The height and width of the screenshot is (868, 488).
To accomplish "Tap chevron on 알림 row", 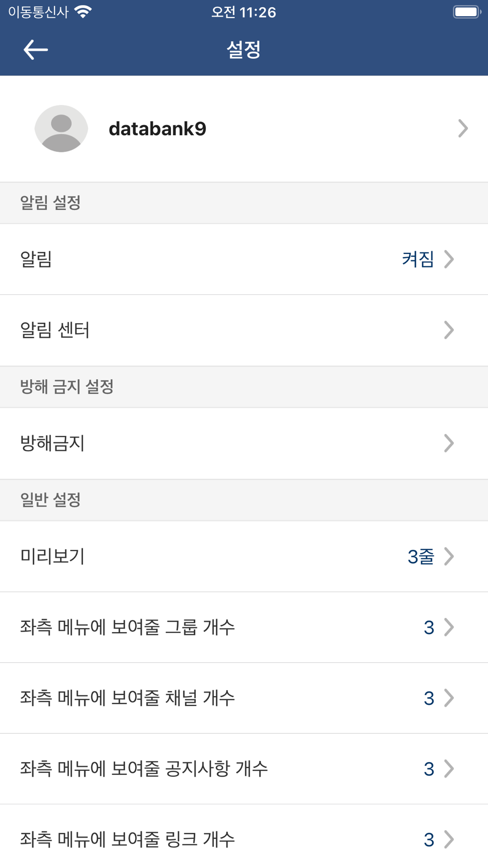I will [x=449, y=259].
